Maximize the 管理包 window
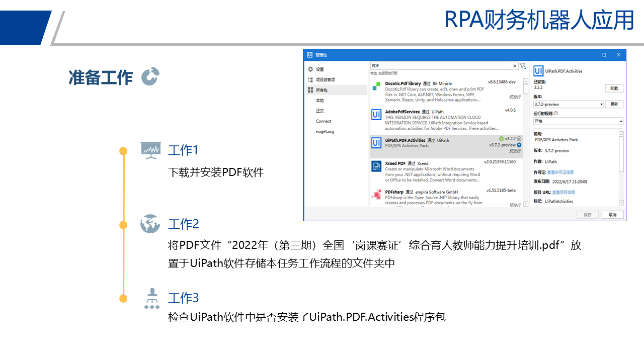644x362 pixels. [604, 55]
